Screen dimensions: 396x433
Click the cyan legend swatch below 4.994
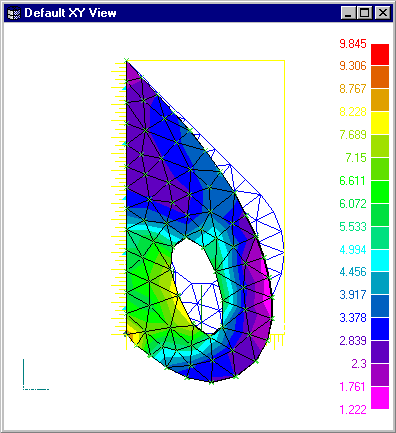point(380,260)
